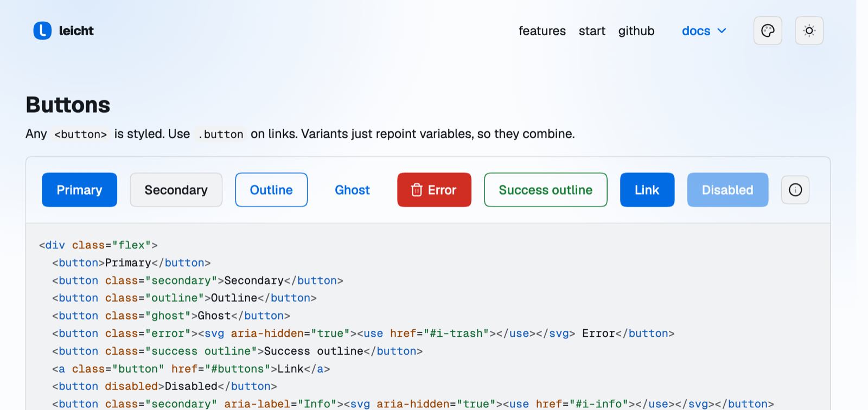Image resolution: width=868 pixels, height=410 pixels.
Task: Click the class="success outline" code line
Action: pyautogui.click(x=237, y=351)
